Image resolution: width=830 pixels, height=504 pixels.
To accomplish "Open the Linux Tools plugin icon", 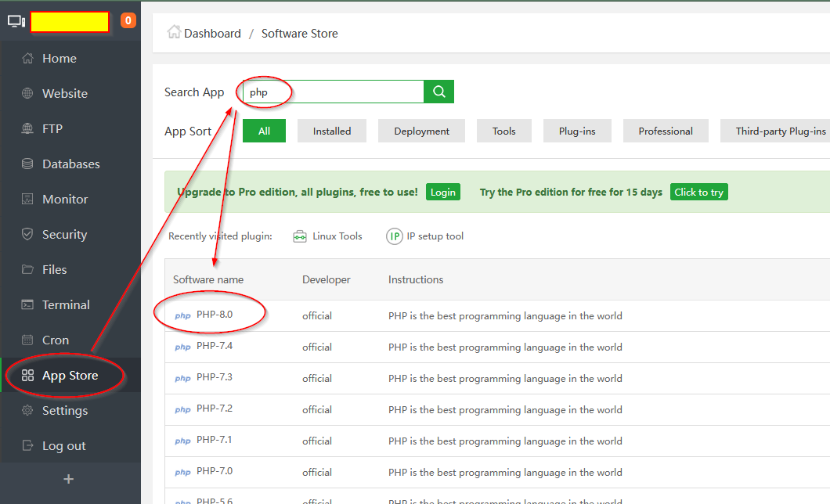I will coord(300,236).
